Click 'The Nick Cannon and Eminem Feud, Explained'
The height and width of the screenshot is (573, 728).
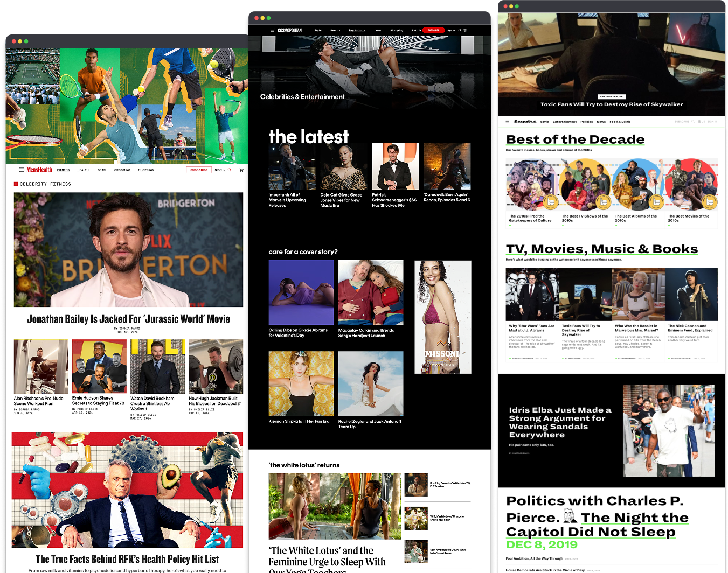690,328
